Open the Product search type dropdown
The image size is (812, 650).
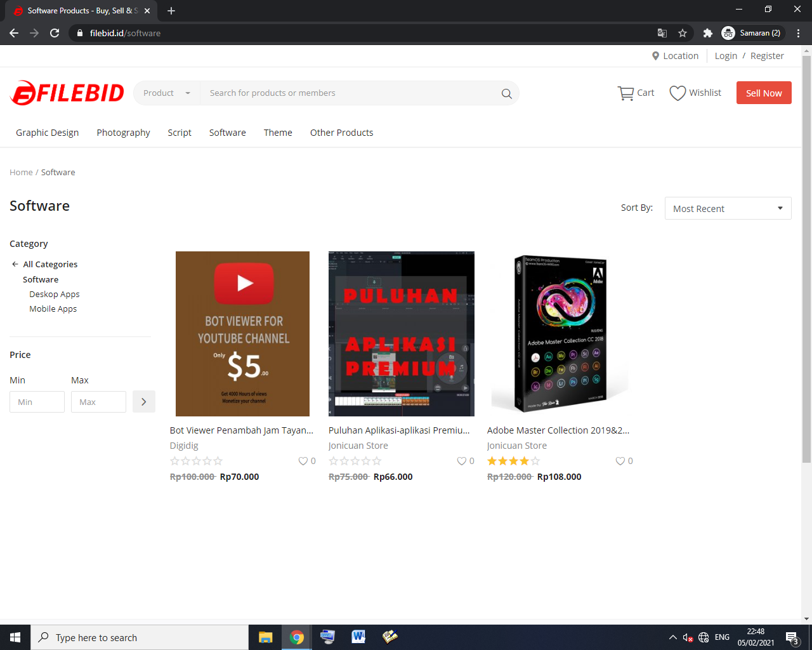[x=167, y=93]
